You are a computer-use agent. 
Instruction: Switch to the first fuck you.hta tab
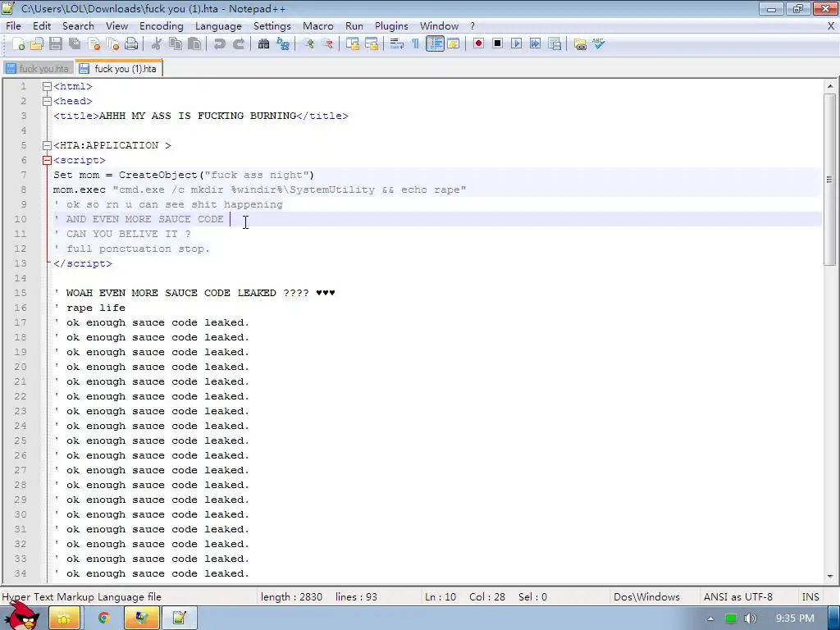tap(38, 69)
